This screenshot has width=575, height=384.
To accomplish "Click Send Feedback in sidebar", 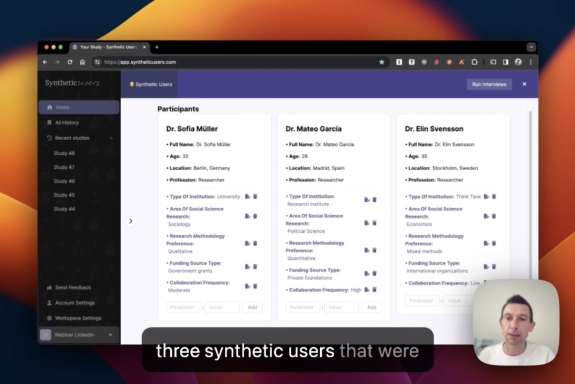I will pyautogui.click(x=69, y=288).
